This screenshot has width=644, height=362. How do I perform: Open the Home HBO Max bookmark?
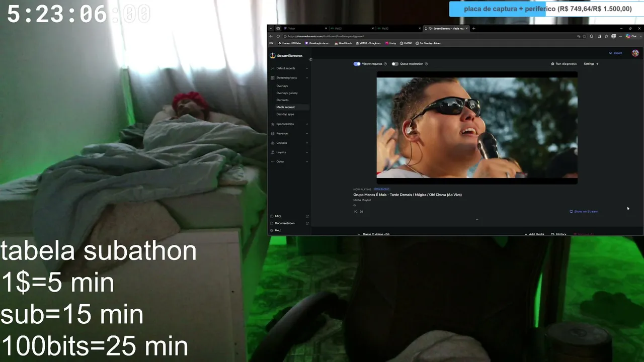289,43
